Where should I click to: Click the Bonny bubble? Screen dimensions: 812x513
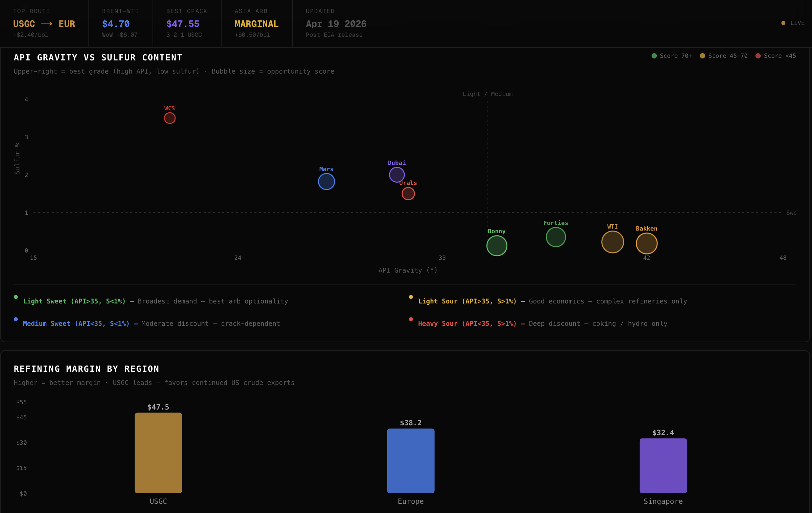pos(497,246)
